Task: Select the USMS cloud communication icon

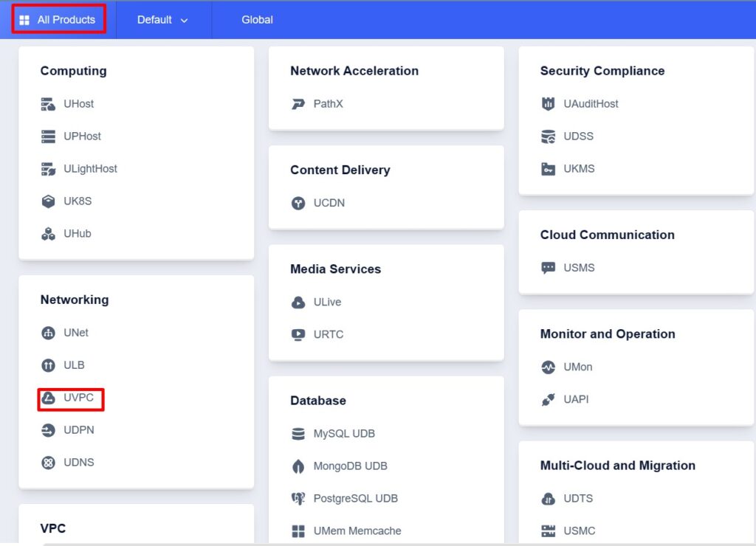Action: coord(548,267)
